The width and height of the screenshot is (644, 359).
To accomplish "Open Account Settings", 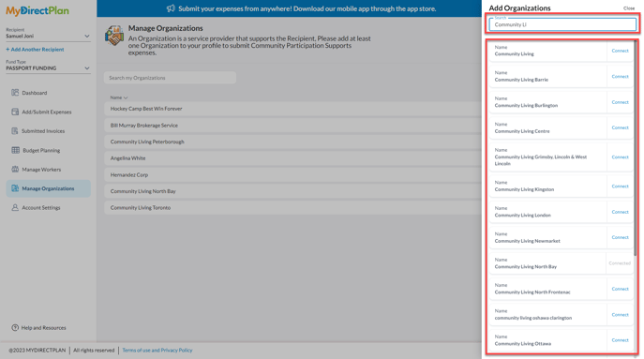I will [x=41, y=208].
